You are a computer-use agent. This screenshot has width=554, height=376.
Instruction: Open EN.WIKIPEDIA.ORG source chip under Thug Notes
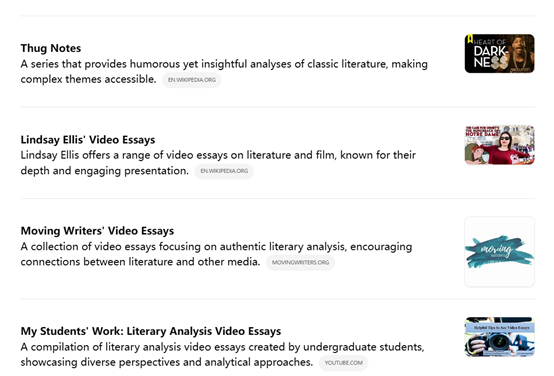pos(191,80)
